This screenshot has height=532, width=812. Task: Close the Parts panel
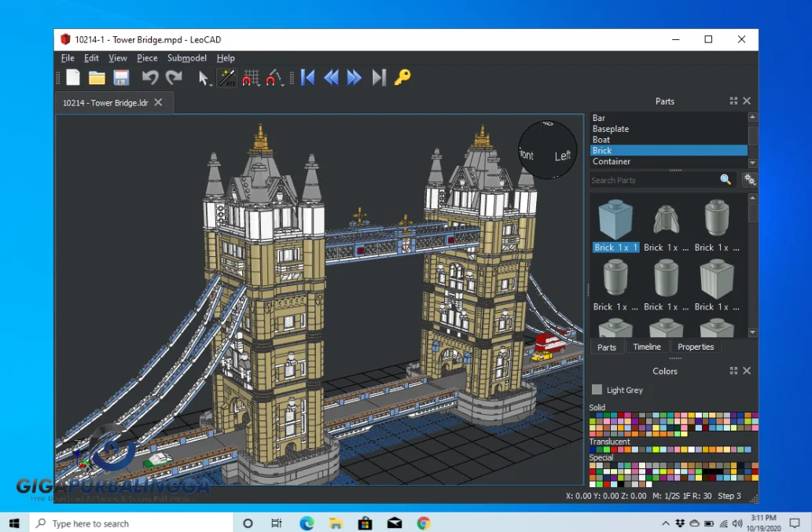tap(747, 101)
